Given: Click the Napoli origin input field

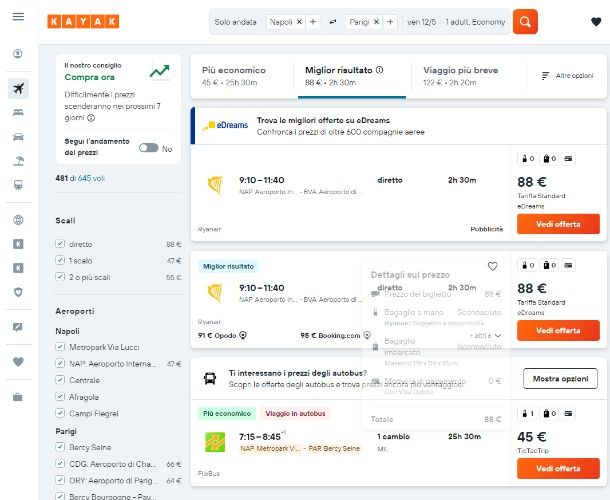Looking at the screenshot, I should click(281, 22).
